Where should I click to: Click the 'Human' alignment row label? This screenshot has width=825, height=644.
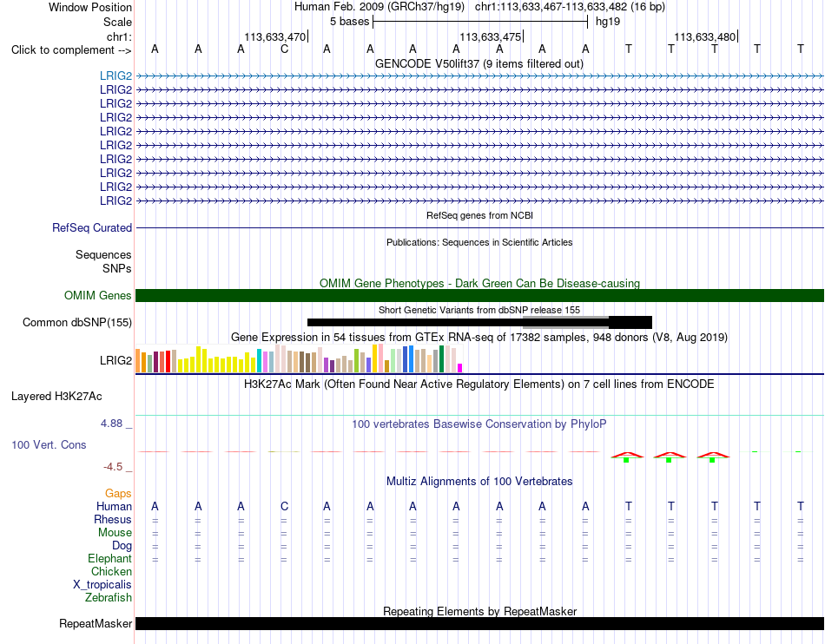114,506
